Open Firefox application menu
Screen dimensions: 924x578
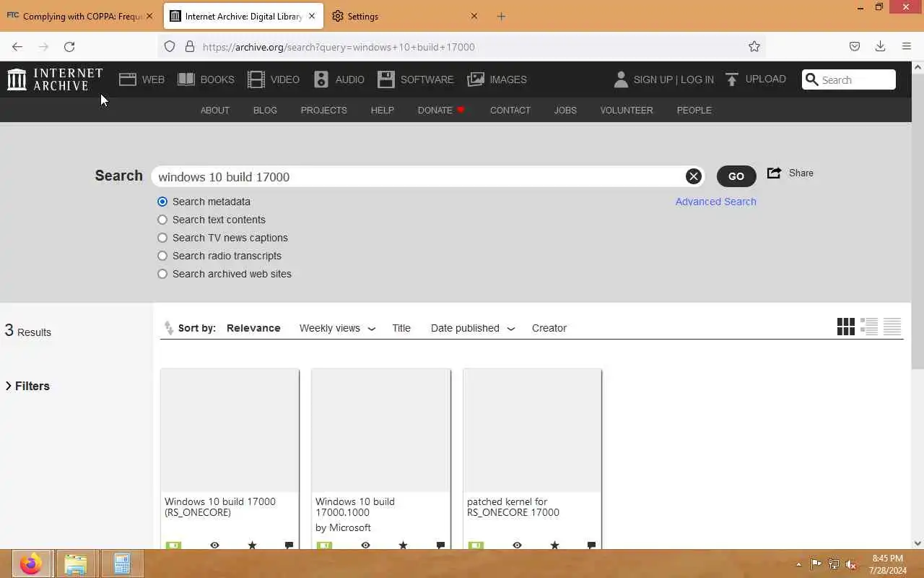[907, 47]
